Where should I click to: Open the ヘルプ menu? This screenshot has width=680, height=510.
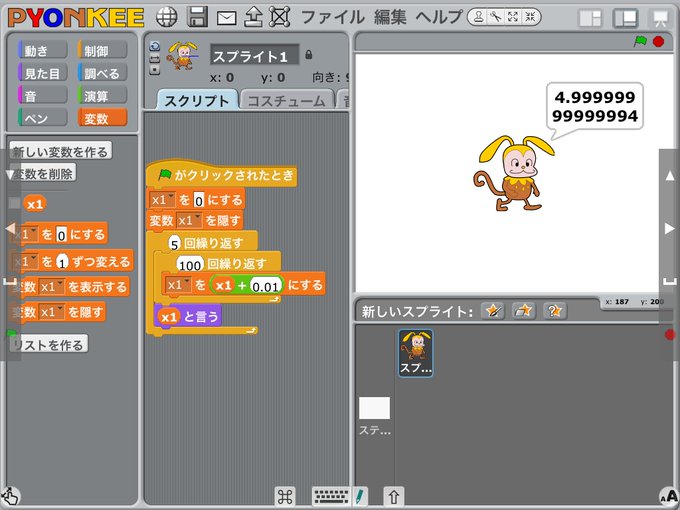click(439, 17)
